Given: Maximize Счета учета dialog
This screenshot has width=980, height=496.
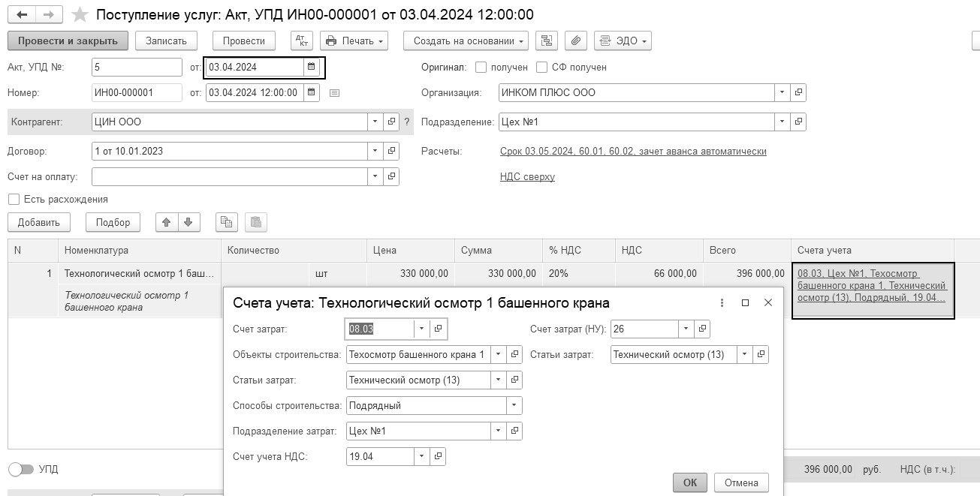Looking at the screenshot, I should 745,303.
